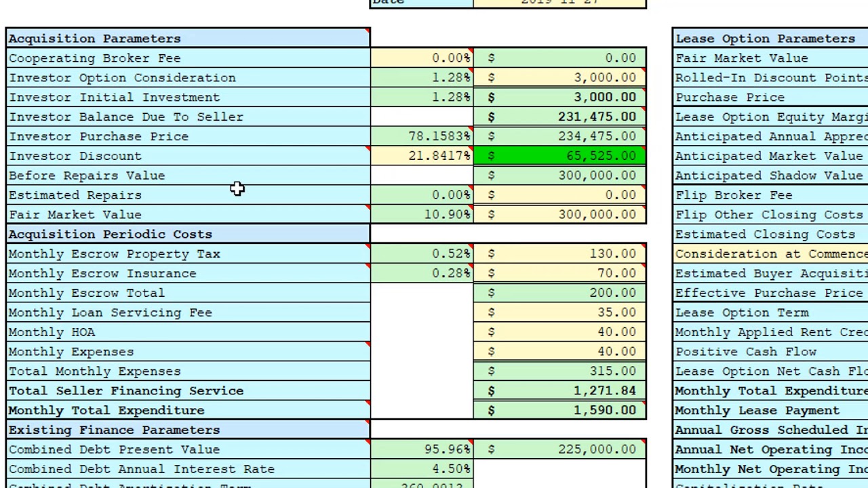This screenshot has height=488, width=868.
Task: Select the Cooperating Broker Fee percentage cell
Action: tap(422, 58)
